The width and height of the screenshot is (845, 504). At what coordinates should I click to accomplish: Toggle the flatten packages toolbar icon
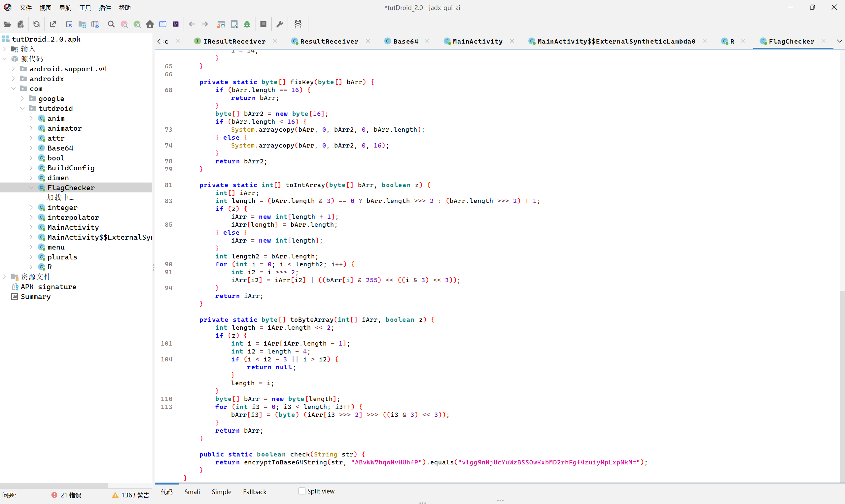(82, 24)
